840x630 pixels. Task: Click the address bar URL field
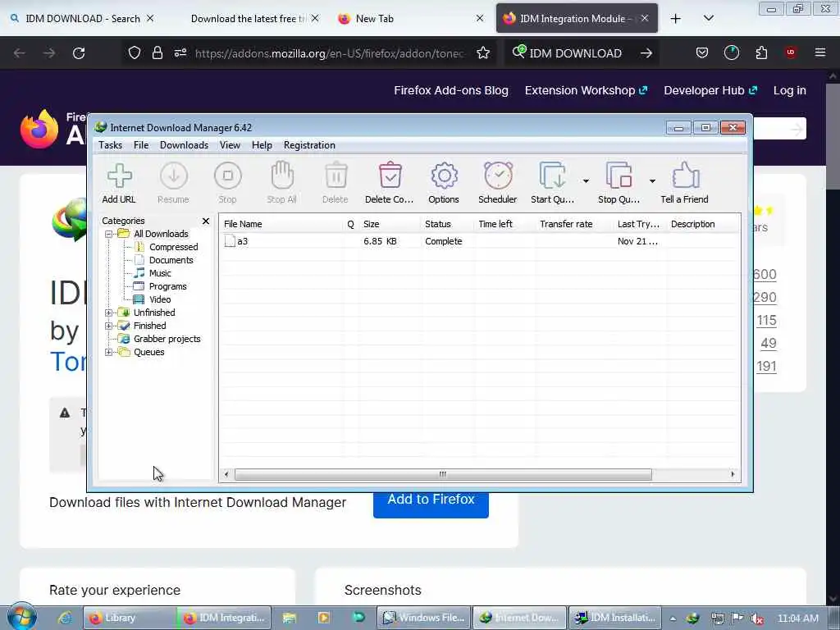[330, 53]
